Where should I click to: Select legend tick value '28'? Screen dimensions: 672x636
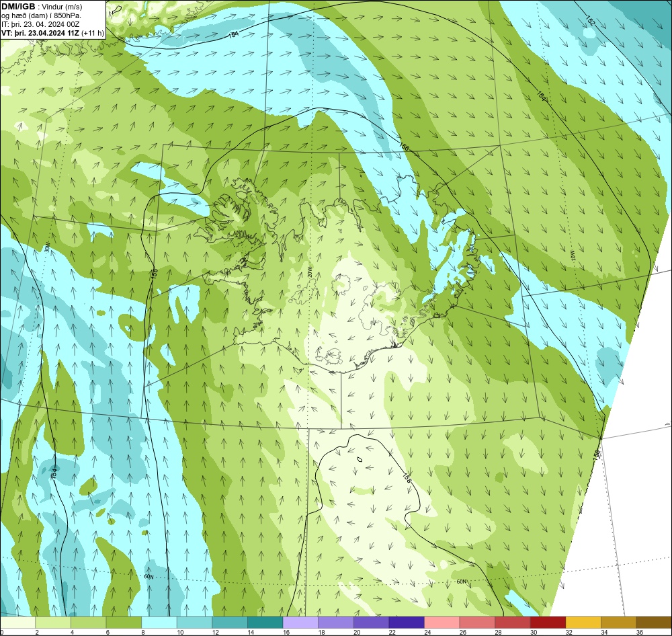(x=498, y=632)
